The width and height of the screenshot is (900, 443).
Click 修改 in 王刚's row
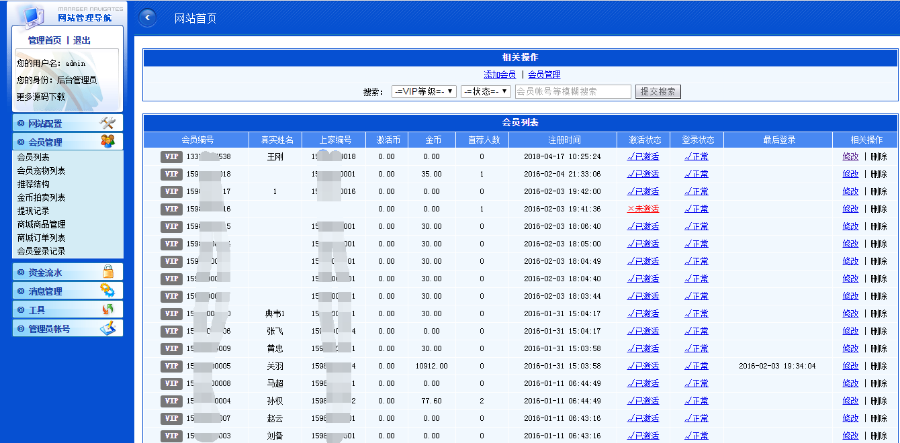[851, 157]
